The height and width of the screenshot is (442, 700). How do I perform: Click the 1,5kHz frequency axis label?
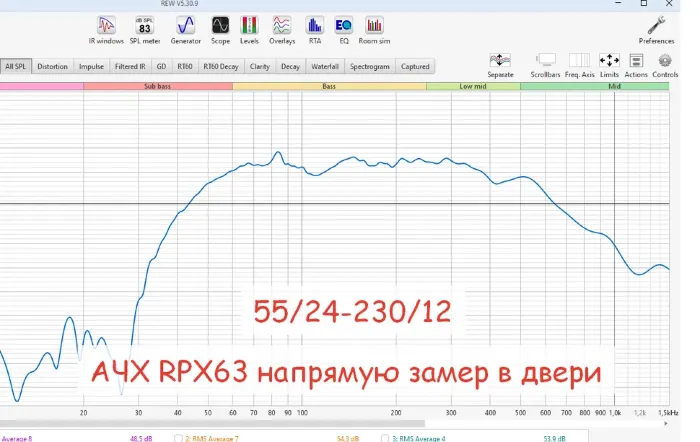[668, 413]
